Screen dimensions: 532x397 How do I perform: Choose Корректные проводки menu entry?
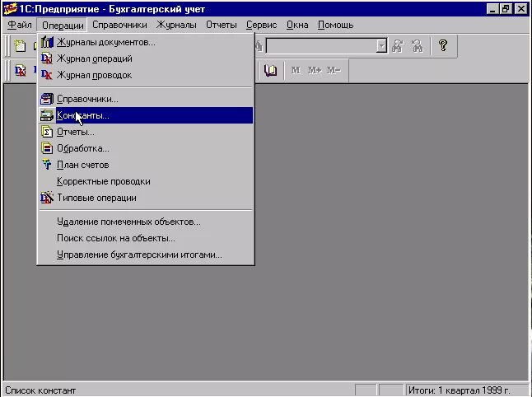(x=146, y=181)
